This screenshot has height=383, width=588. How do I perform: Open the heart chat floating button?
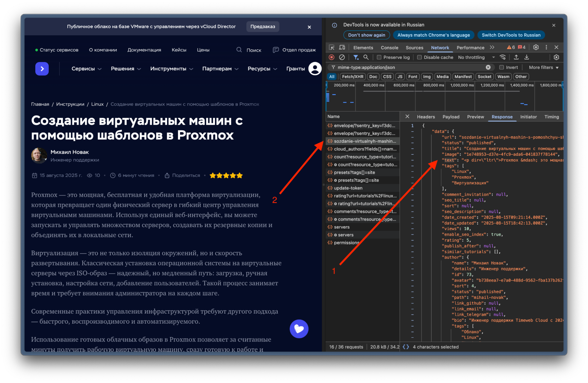click(299, 329)
